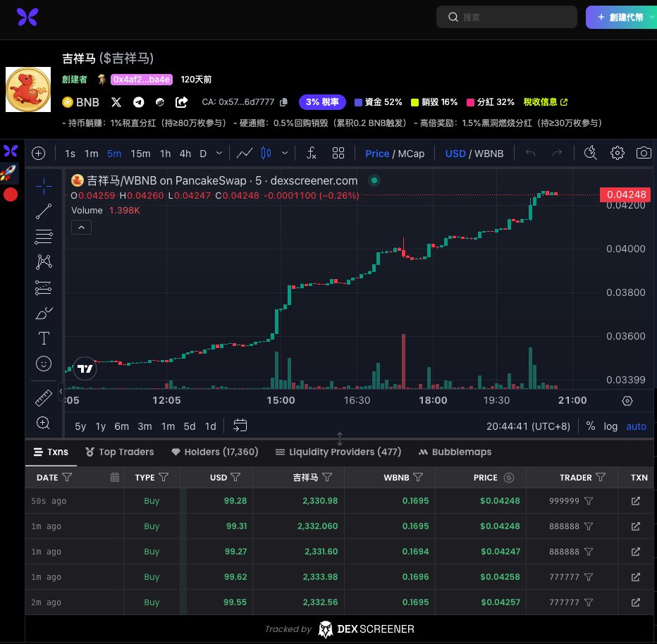Open the USD column filter
657x644 pixels.
tap(235, 477)
